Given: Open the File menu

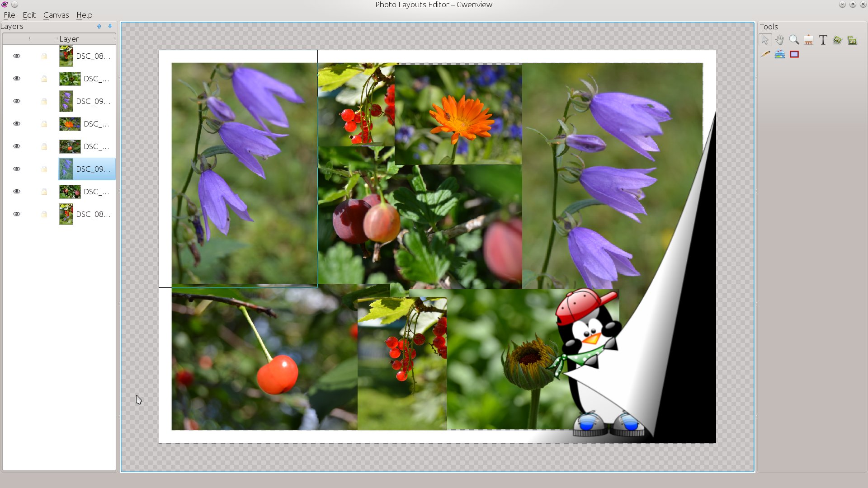Looking at the screenshot, I should click(9, 15).
